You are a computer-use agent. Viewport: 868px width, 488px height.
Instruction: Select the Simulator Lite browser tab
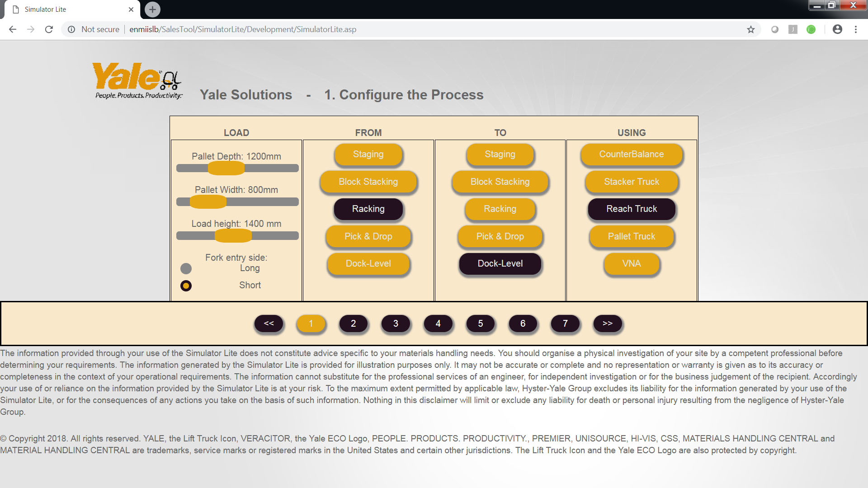pyautogui.click(x=72, y=9)
